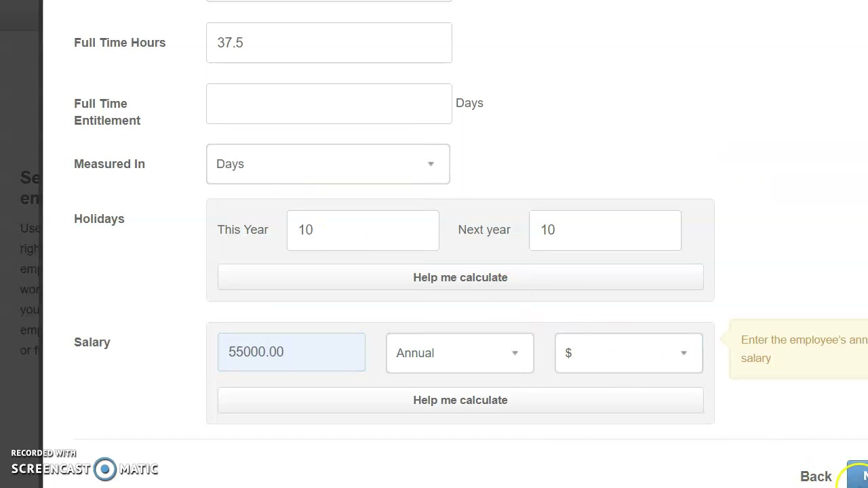Screen dimensions: 868x488
Task: Click the This Year holidays field
Action: [x=363, y=230]
